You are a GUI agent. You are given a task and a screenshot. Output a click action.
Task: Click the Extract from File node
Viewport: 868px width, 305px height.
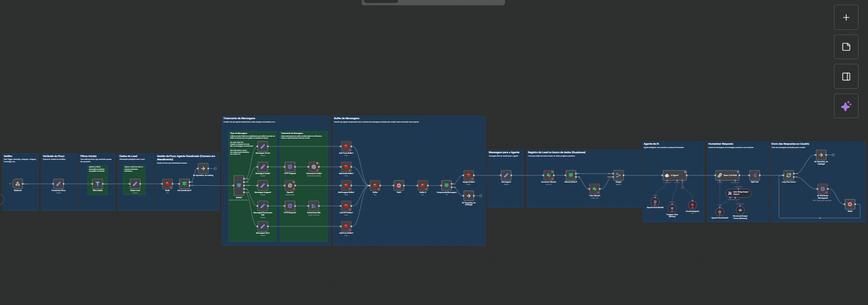click(x=314, y=206)
